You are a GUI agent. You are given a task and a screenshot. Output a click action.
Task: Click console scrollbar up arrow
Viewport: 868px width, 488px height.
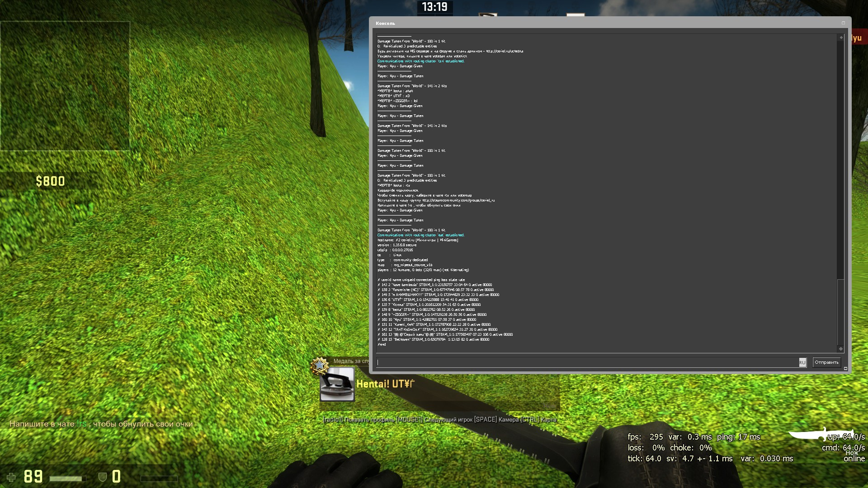(x=841, y=38)
